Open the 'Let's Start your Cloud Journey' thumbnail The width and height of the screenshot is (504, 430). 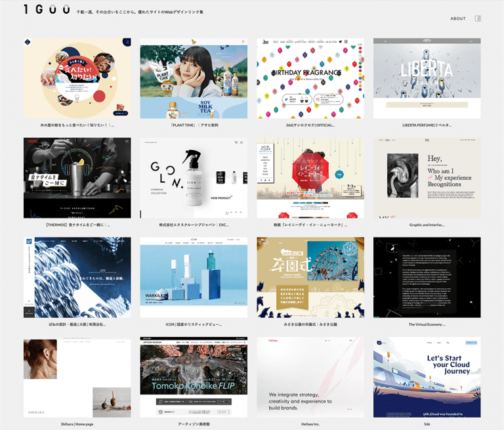coord(427,377)
